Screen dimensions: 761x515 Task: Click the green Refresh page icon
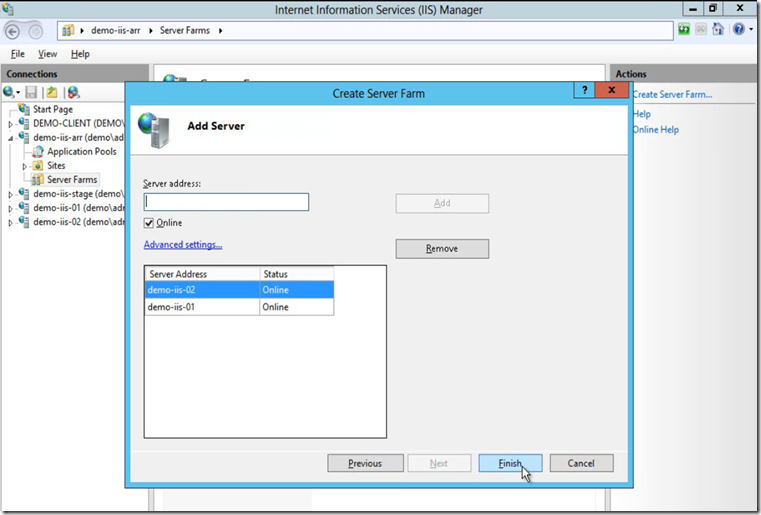[684, 30]
